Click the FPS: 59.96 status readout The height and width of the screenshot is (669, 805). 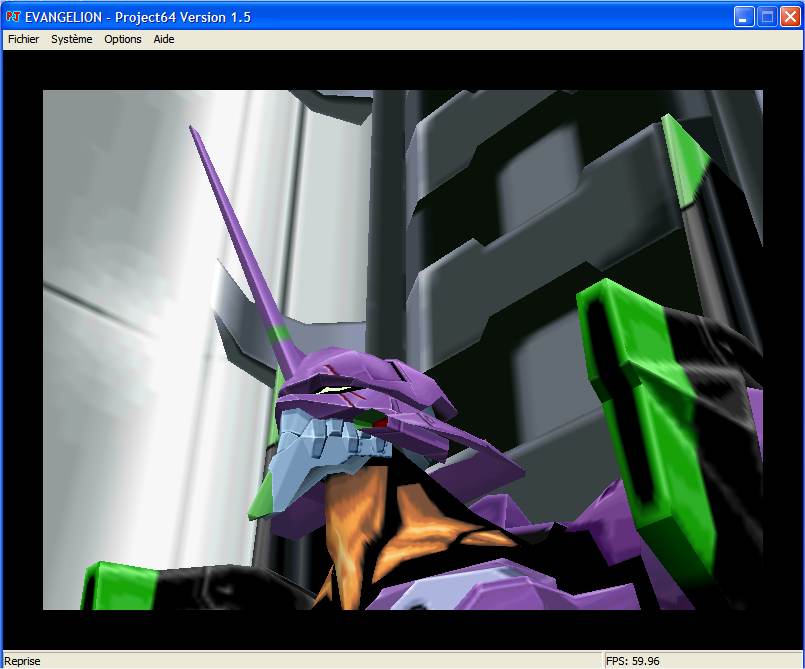tap(632, 661)
